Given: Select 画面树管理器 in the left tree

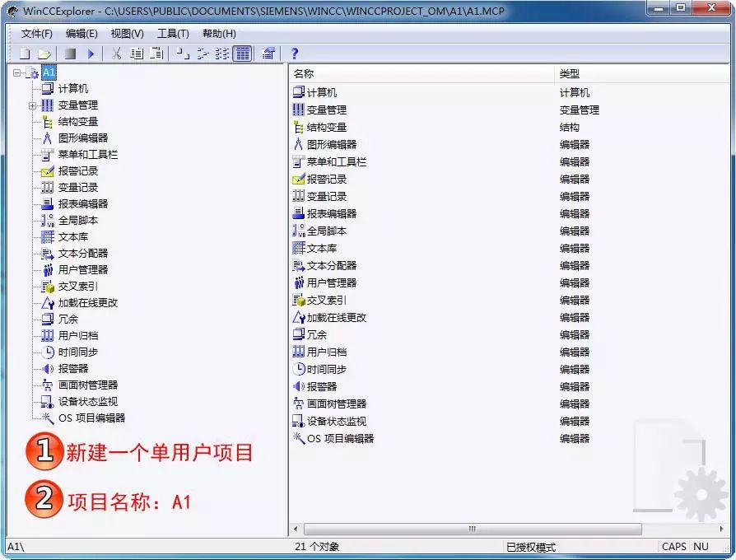Looking at the screenshot, I should pyautogui.click(x=88, y=385).
